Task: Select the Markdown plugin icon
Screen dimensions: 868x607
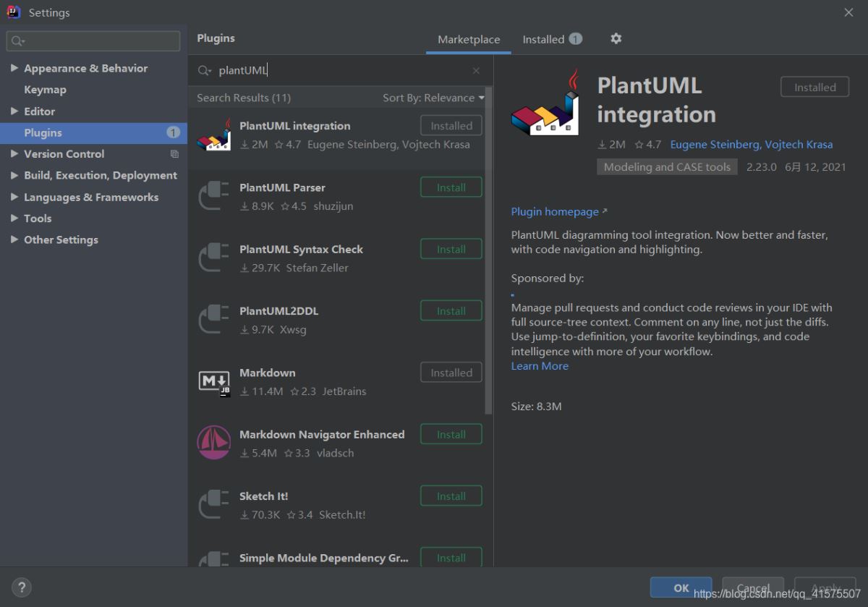Action: click(213, 381)
